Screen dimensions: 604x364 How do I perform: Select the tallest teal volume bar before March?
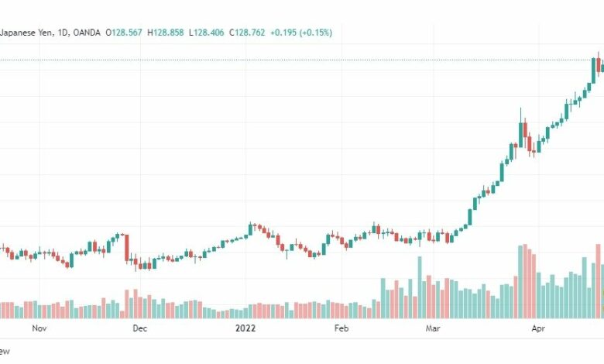click(x=420, y=287)
